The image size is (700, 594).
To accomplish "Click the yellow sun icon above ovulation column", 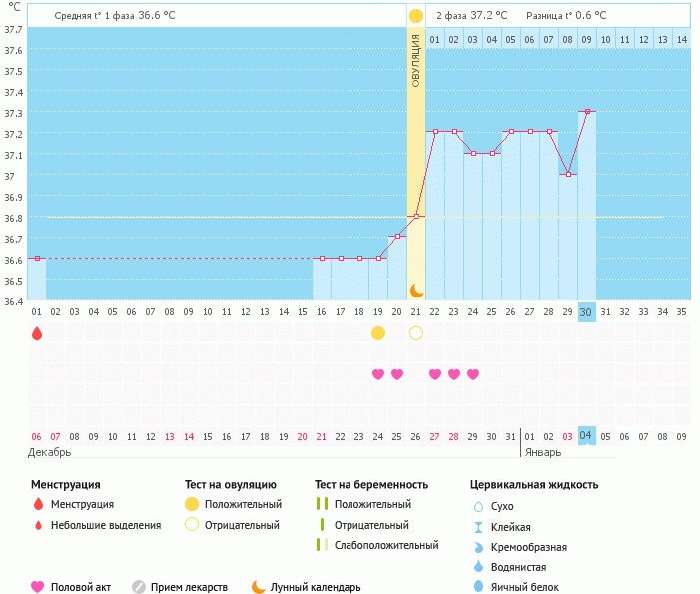I will 416,16.
